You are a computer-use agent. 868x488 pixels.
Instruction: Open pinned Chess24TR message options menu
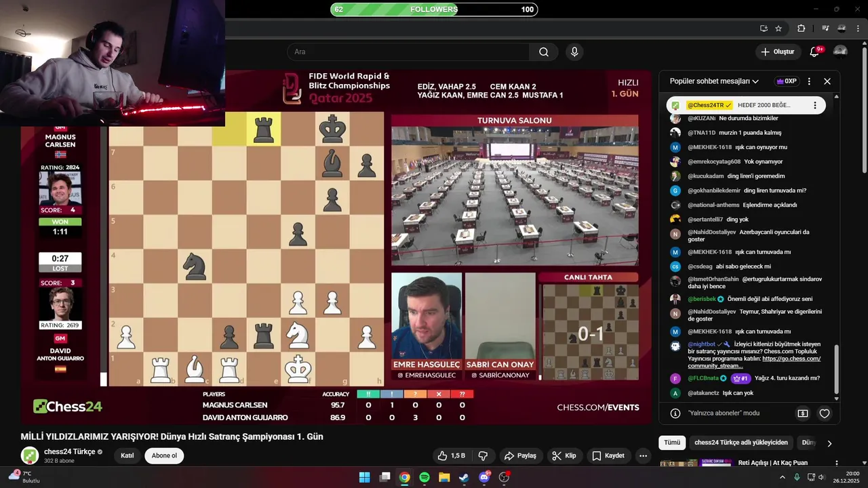pyautogui.click(x=815, y=106)
